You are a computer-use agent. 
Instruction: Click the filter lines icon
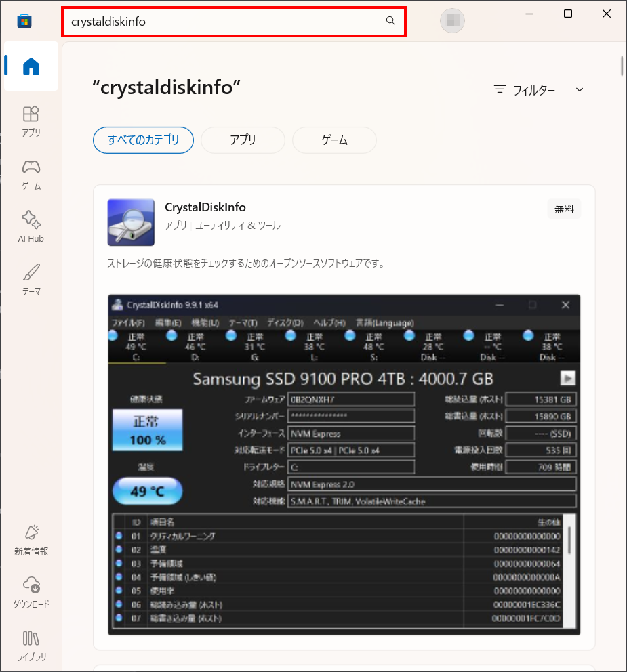tap(500, 89)
